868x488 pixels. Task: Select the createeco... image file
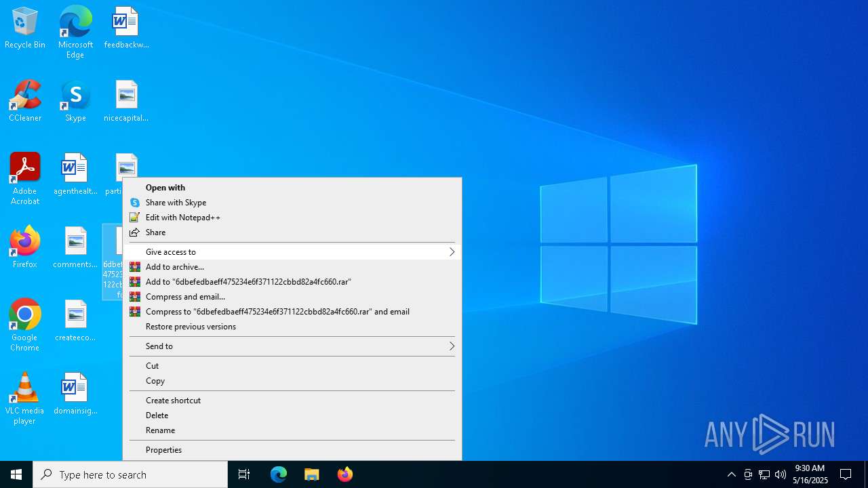point(75,321)
